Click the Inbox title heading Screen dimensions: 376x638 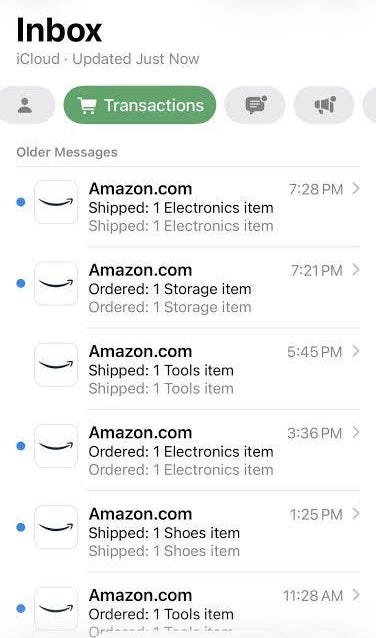pos(59,31)
